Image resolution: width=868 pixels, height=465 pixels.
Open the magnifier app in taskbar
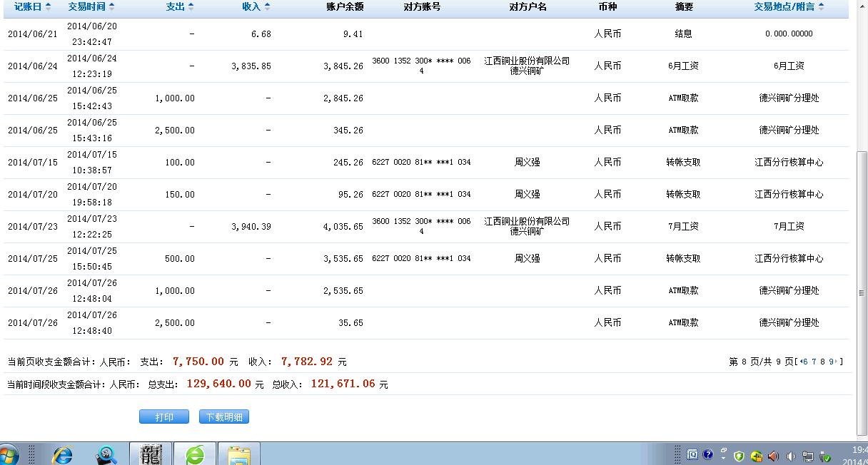pyautogui.click(x=107, y=454)
